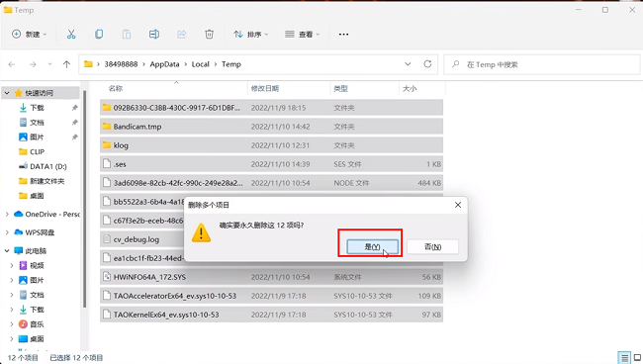Viewport: 643px width, 364px height.
Task: Click the Paste clipboard icon
Action: click(127, 35)
